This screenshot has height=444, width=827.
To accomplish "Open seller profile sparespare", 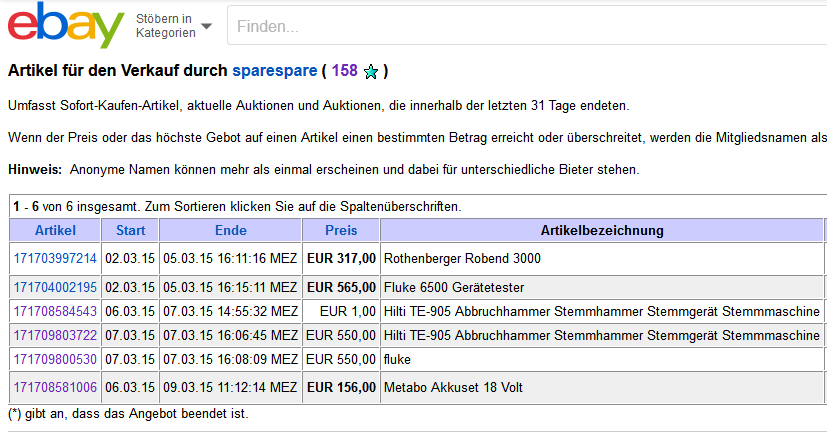I will coord(275,71).
